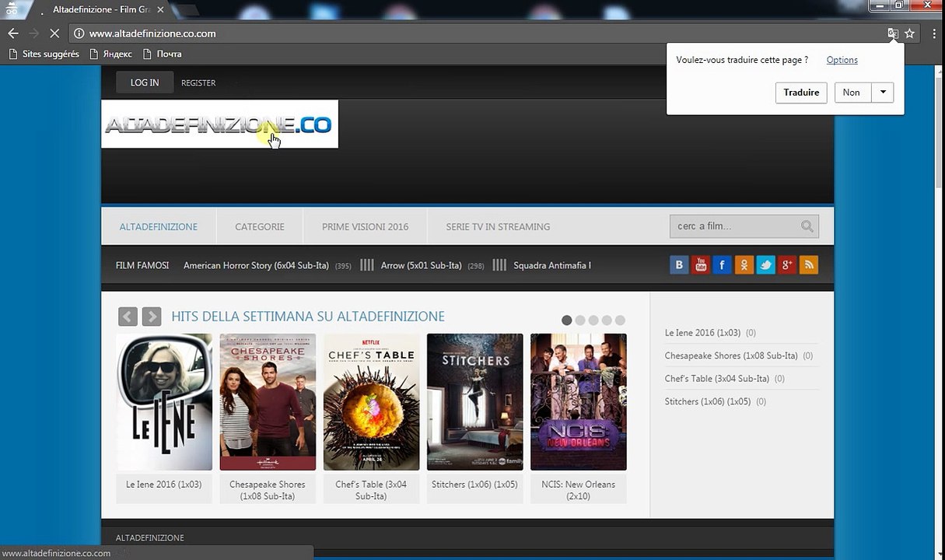Click the translate icon in address bar

click(893, 33)
